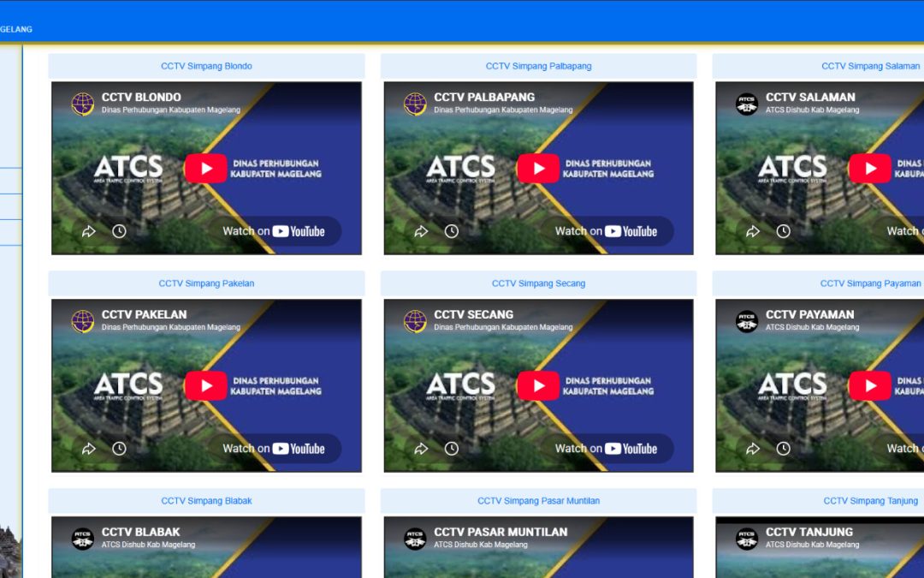The width and height of the screenshot is (924, 578).
Task: Open the ATCS channel avatar on CCTV Payaman
Action: click(747, 321)
